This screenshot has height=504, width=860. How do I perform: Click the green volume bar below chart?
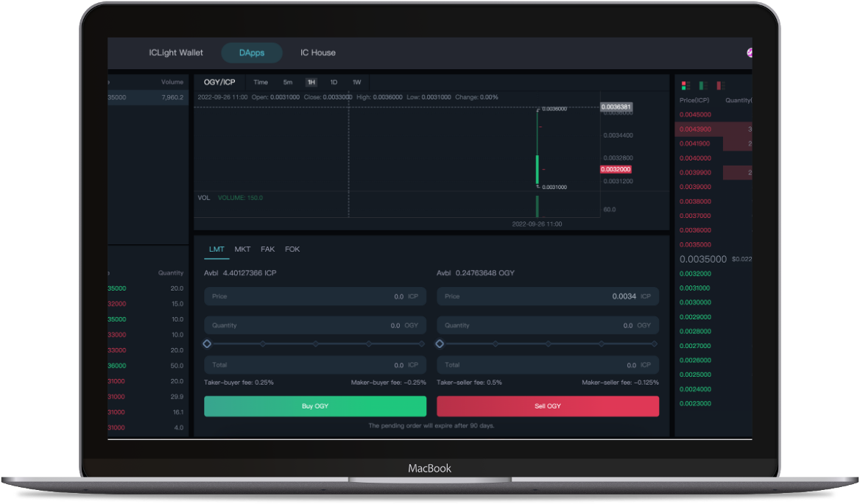pos(537,206)
